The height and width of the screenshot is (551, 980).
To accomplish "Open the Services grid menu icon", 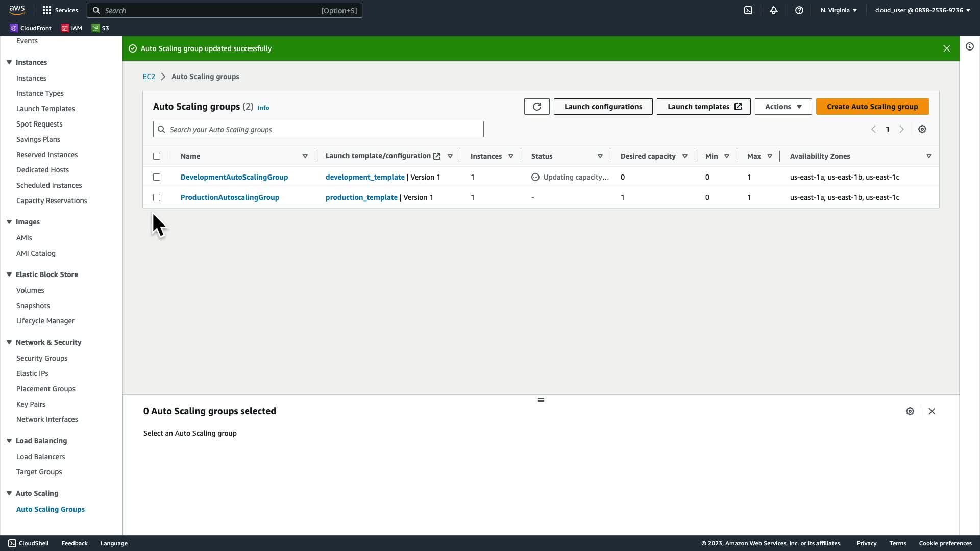I will (x=47, y=10).
